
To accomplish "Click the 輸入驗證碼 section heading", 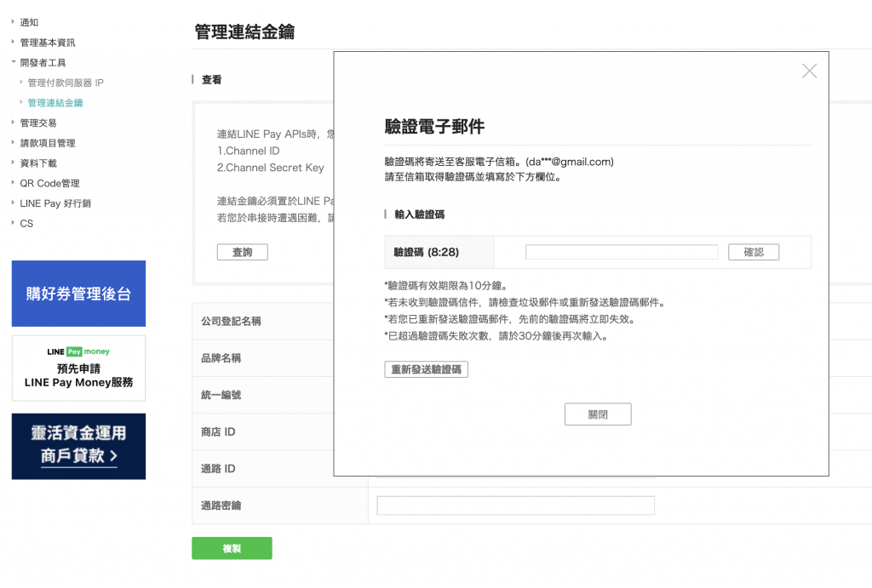I will coord(419,214).
